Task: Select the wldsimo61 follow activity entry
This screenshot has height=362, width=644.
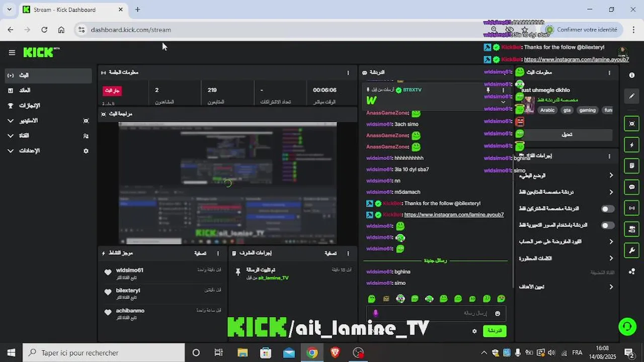Action: click(x=162, y=274)
